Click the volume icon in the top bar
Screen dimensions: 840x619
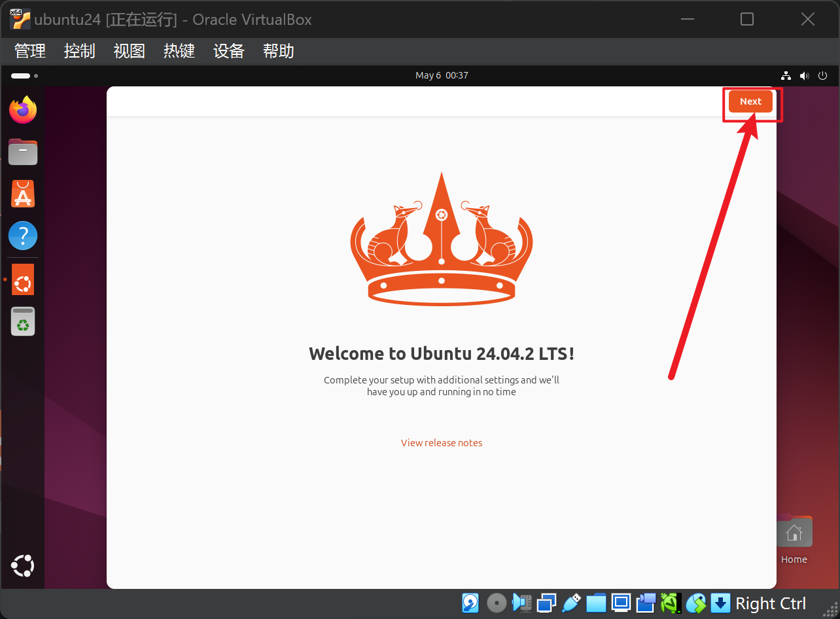click(x=805, y=75)
